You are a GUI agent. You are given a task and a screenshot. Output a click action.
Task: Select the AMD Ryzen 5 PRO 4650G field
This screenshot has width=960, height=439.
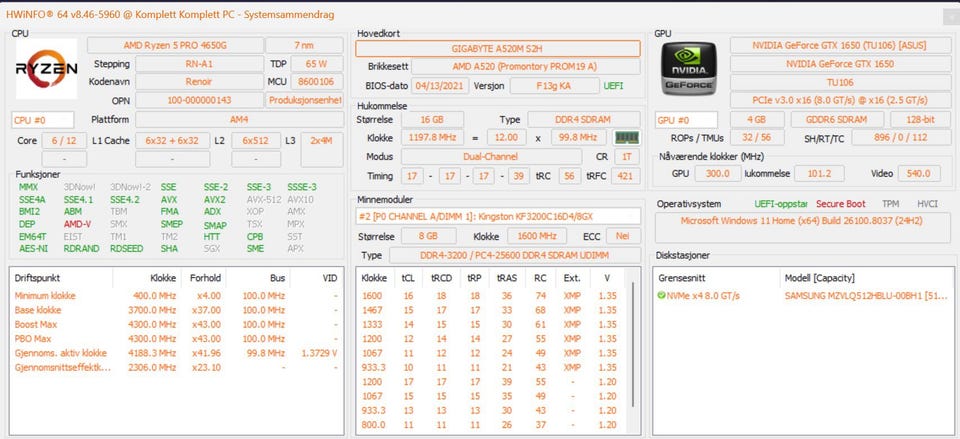tap(175, 45)
